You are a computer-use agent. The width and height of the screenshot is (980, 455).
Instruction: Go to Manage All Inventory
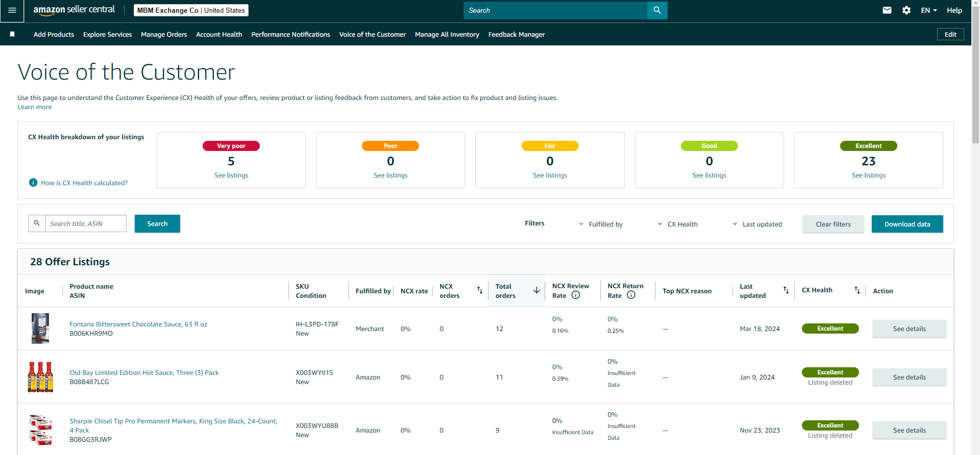[447, 34]
